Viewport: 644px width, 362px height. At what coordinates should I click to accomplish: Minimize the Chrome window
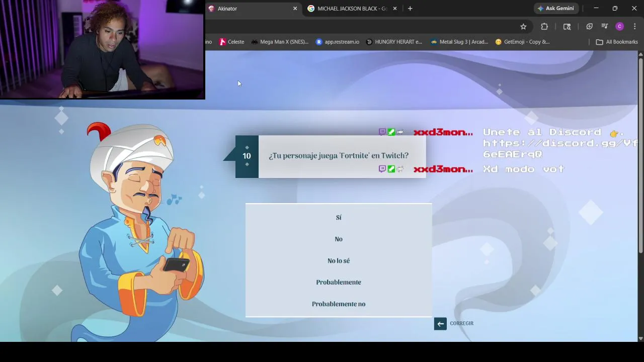point(596,9)
